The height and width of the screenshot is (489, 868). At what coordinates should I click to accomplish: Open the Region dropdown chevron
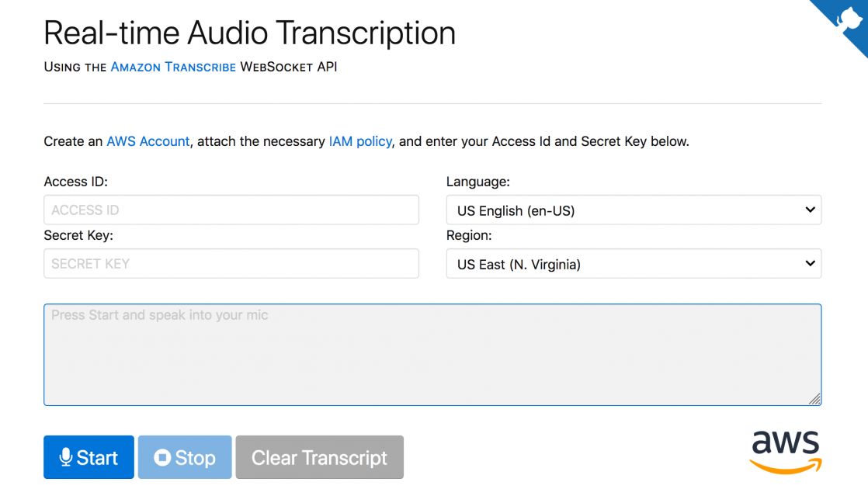[811, 263]
